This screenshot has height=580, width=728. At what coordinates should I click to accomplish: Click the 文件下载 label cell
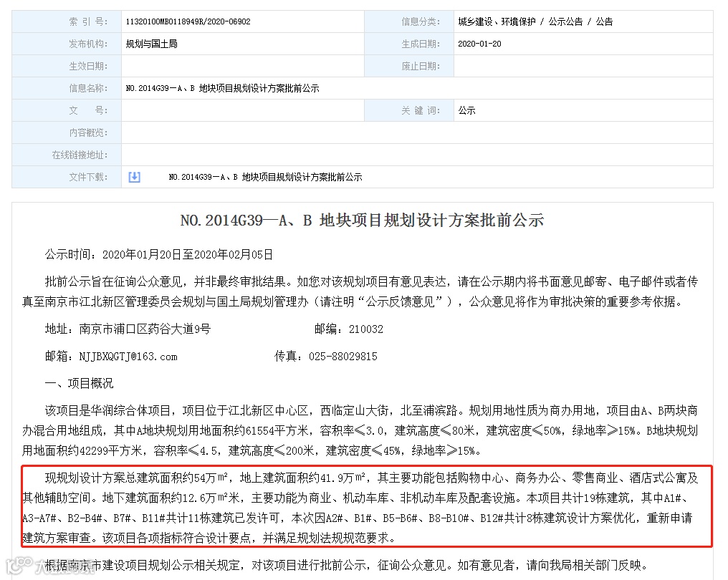pyautogui.click(x=67, y=177)
